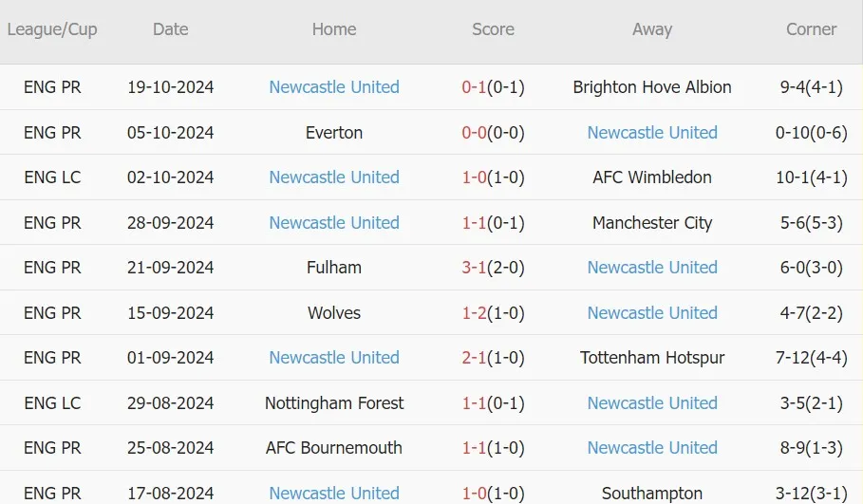Viewport: 863px width, 504px height.
Task: Click the League/Cup column header
Action: tap(52, 29)
